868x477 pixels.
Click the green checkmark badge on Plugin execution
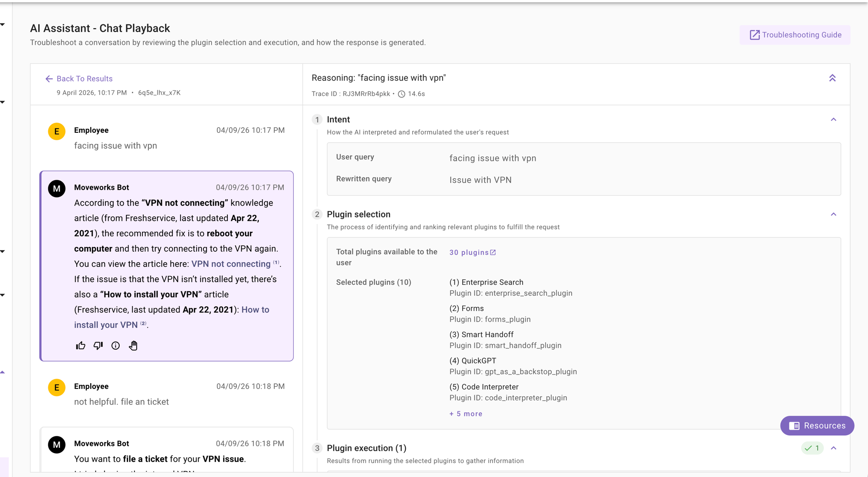812,448
